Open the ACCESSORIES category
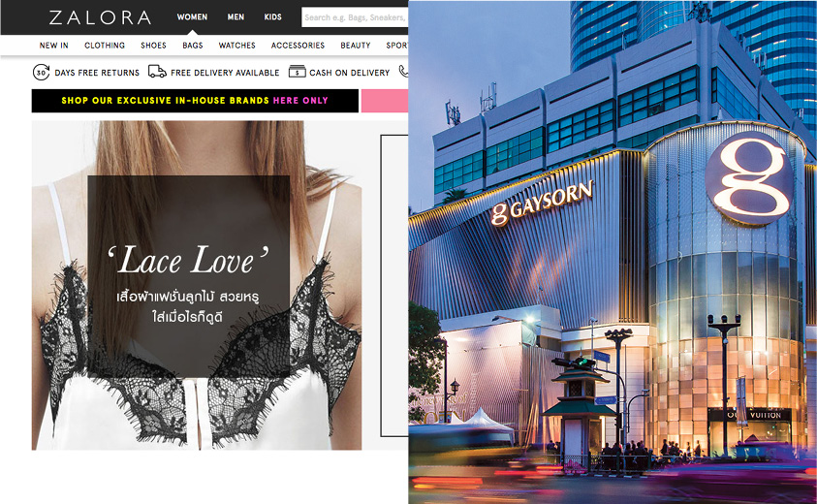Image resolution: width=817 pixels, height=504 pixels. click(x=298, y=46)
